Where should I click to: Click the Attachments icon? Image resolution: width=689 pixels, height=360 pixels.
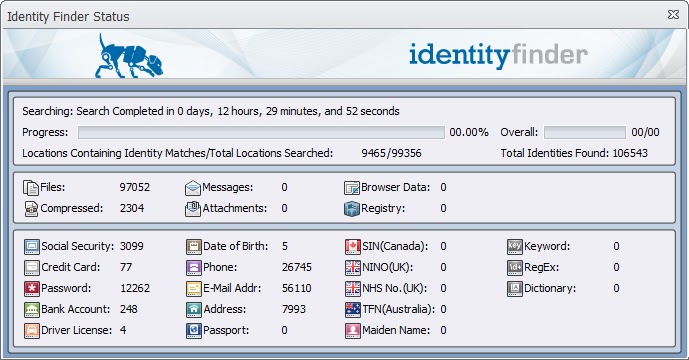(x=192, y=209)
